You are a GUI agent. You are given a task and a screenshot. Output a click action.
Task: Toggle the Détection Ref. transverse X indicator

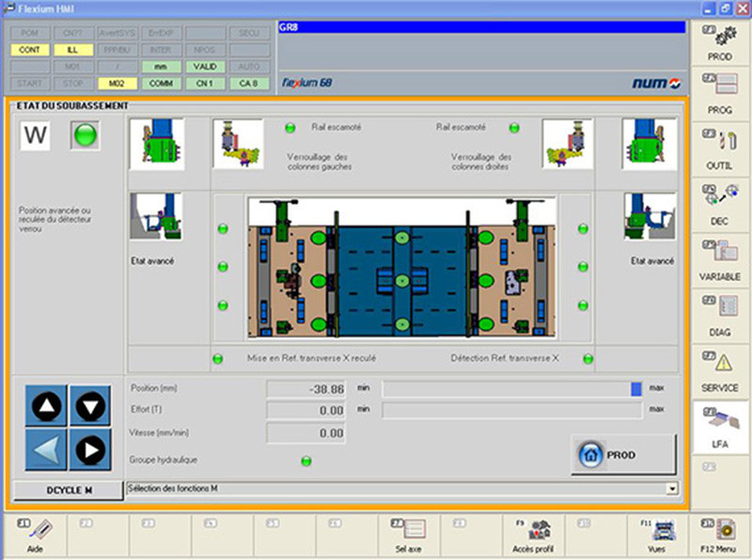587,358
